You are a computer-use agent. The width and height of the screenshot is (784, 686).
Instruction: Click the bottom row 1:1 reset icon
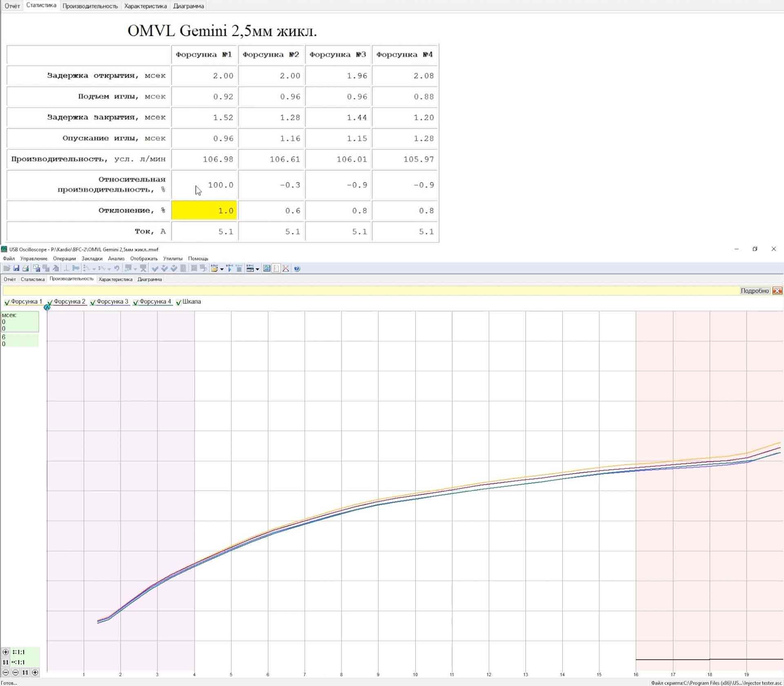tap(25, 673)
